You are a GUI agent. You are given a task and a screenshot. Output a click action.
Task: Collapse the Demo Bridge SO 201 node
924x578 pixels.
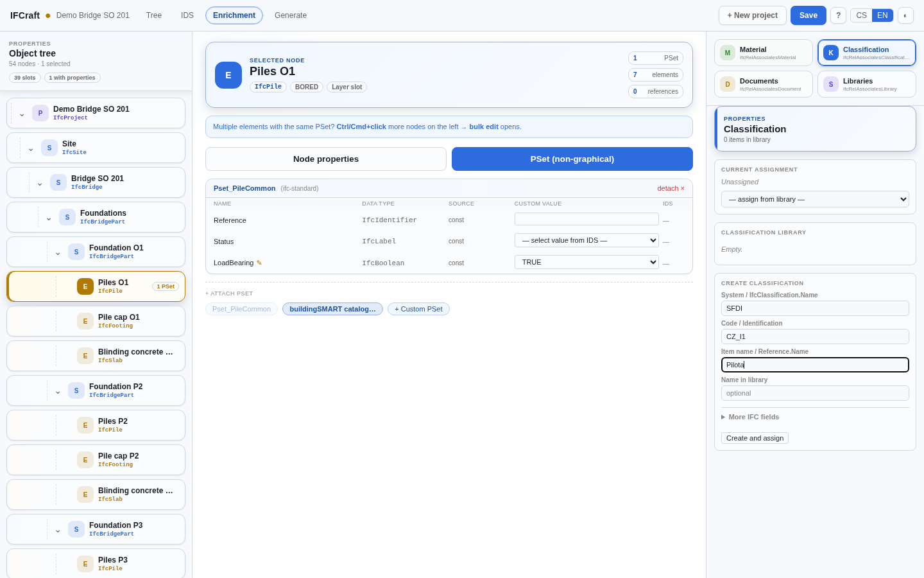coord(22,114)
